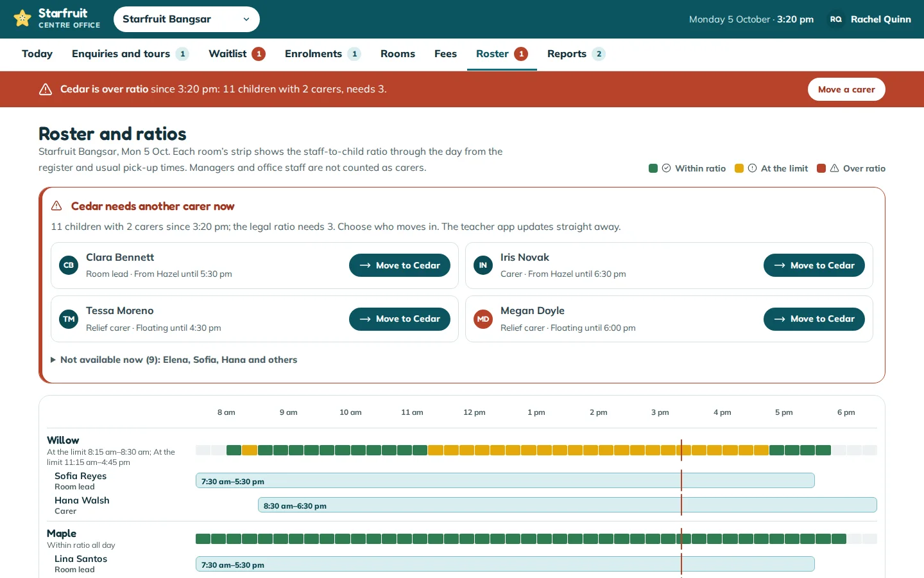Click the Starfruit star logo
The height and width of the screenshot is (578, 924).
tap(22, 19)
